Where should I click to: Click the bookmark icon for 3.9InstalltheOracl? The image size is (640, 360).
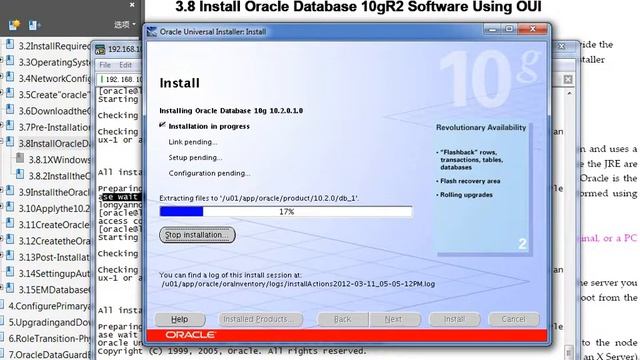tap(10, 191)
